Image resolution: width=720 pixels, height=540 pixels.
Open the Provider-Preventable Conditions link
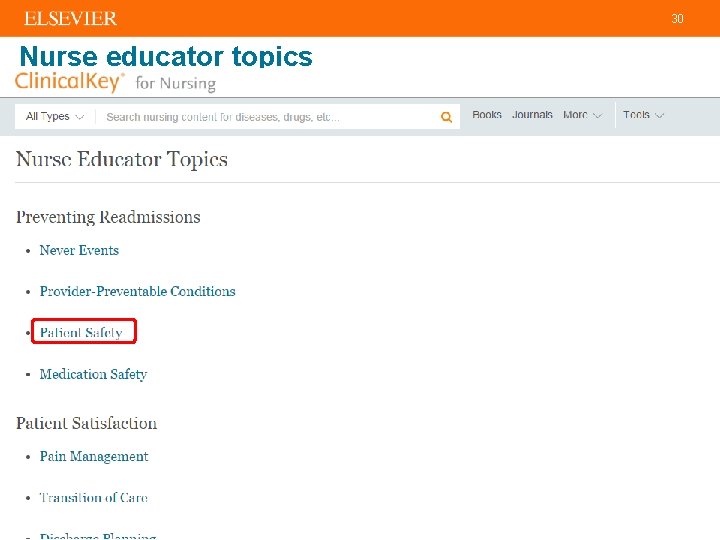pos(137,291)
